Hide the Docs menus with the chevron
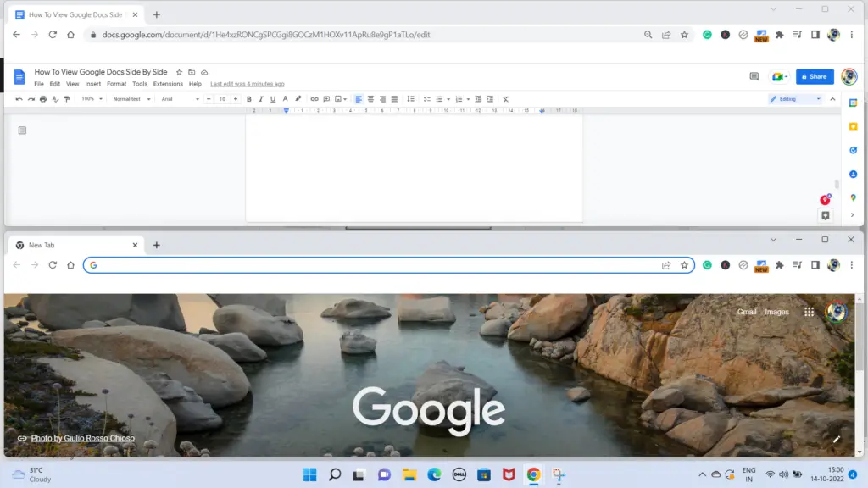The image size is (868, 488). [832, 99]
